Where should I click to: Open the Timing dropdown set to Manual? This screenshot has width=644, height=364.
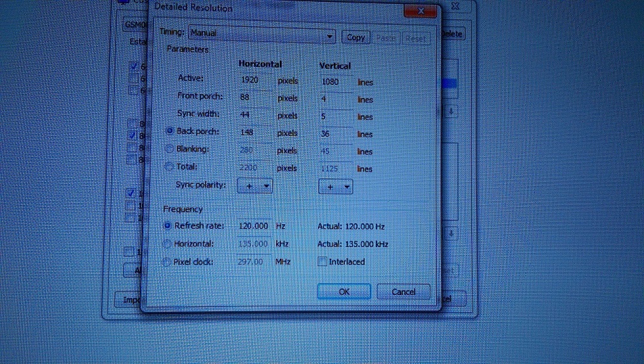pos(262,34)
